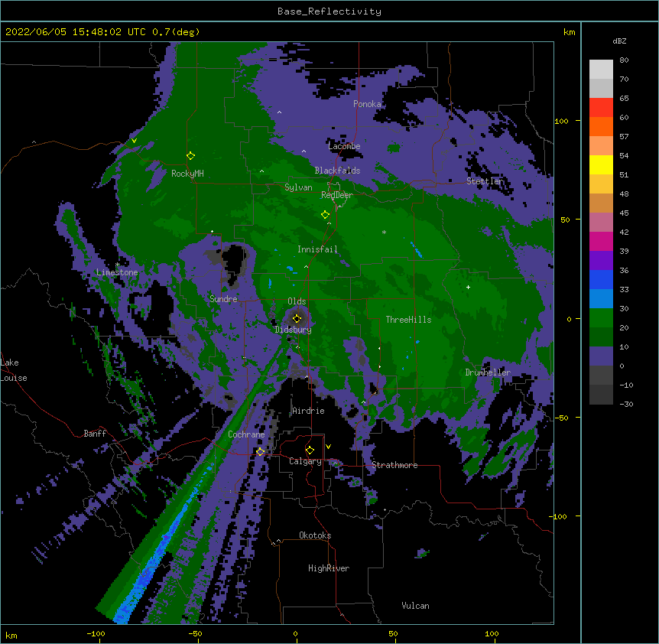The height and width of the screenshot is (644, 659).
Task: Select the white caret marker west of Ponoka
Action: [280, 112]
